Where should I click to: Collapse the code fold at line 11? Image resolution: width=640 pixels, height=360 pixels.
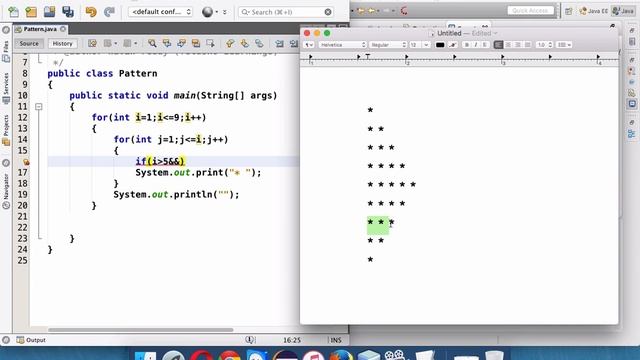(39, 107)
